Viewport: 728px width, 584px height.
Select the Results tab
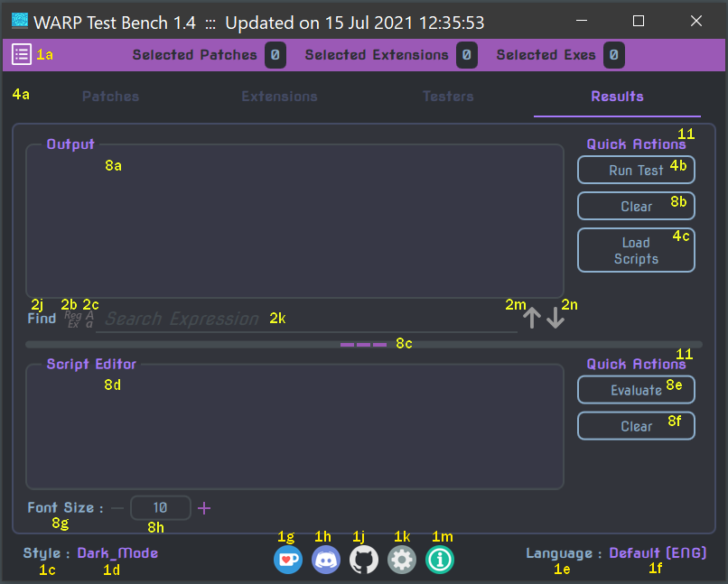(617, 97)
